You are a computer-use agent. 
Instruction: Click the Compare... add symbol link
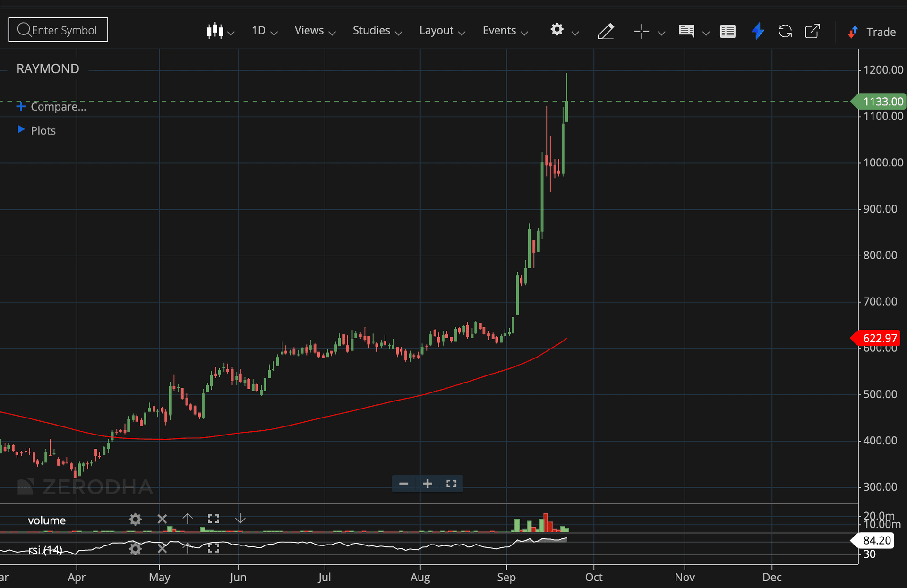click(x=51, y=107)
